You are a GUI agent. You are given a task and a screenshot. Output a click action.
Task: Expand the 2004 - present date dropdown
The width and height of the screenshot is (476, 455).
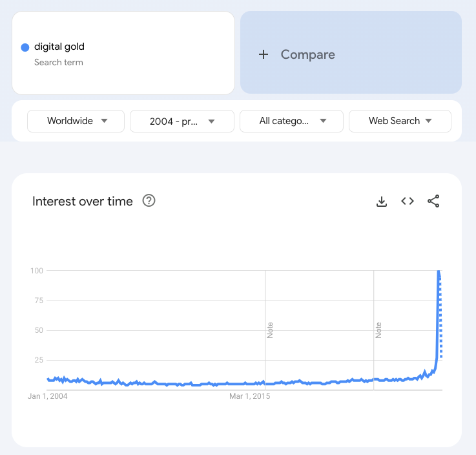pos(182,122)
